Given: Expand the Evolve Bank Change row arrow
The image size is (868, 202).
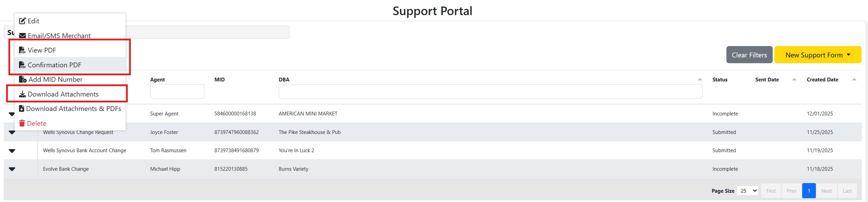Looking at the screenshot, I should pyautogui.click(x=12, y=169).
